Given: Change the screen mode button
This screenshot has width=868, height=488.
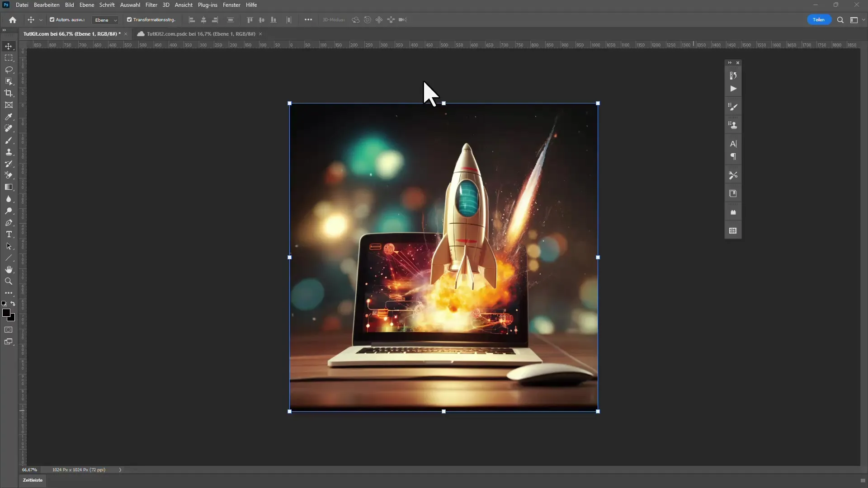Looking at the screenshot, I should [x=9, y=342].
